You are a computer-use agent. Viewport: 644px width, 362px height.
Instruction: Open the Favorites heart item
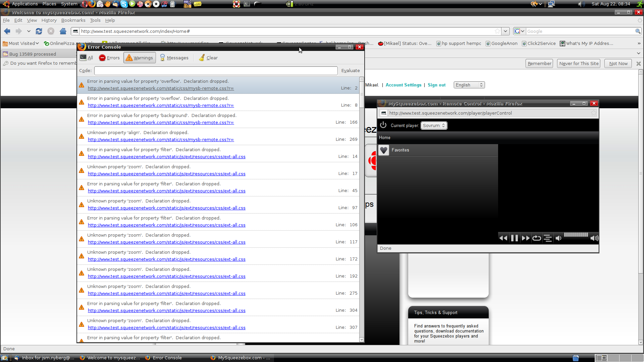[x=400, y=150]
